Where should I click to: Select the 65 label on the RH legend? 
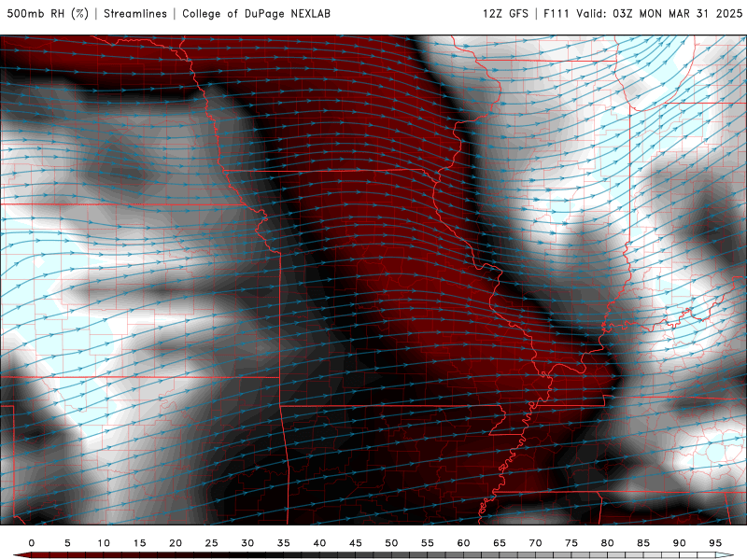click(500, 543)
